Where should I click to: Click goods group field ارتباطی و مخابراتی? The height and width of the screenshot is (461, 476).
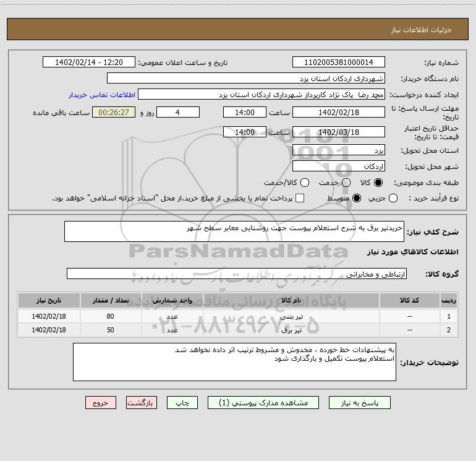(237, 274)
